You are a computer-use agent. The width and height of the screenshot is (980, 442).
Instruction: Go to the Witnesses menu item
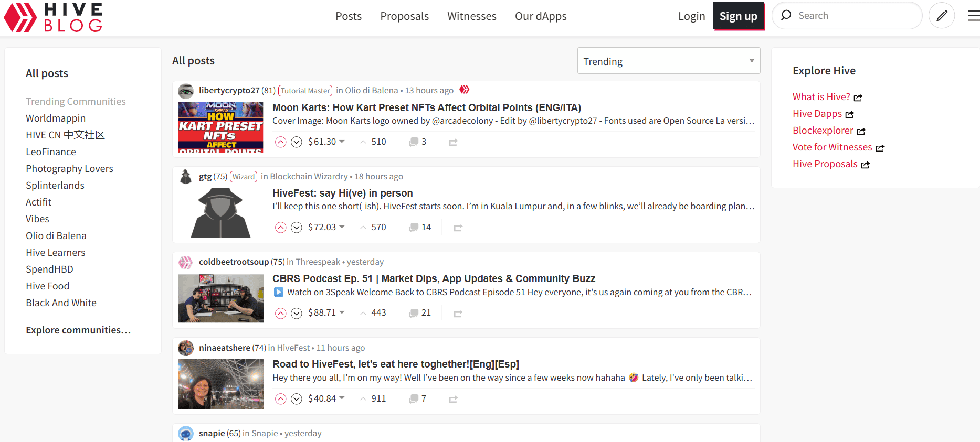coord(471,16)
